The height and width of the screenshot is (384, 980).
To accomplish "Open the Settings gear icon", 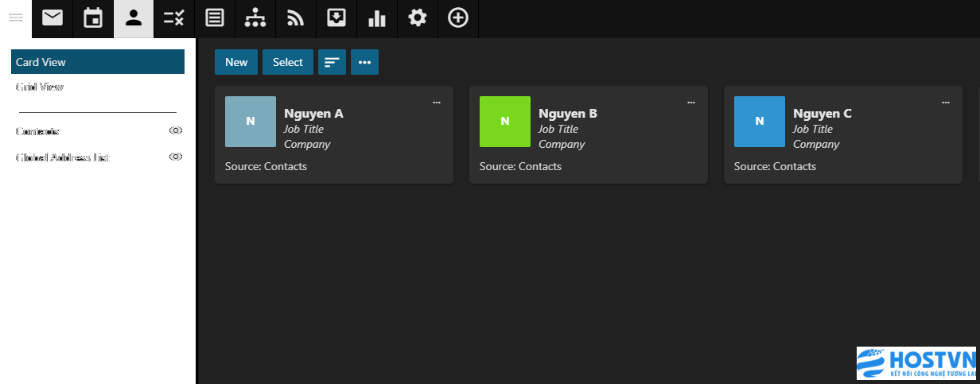I will tap(418, 17).
